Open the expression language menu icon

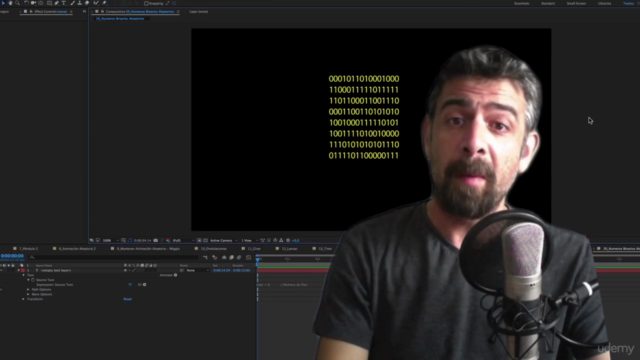click(144, 284)
